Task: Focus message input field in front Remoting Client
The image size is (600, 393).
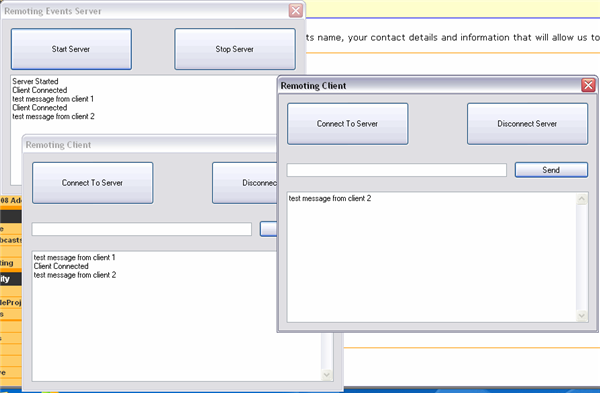Action: click(397, 170)
